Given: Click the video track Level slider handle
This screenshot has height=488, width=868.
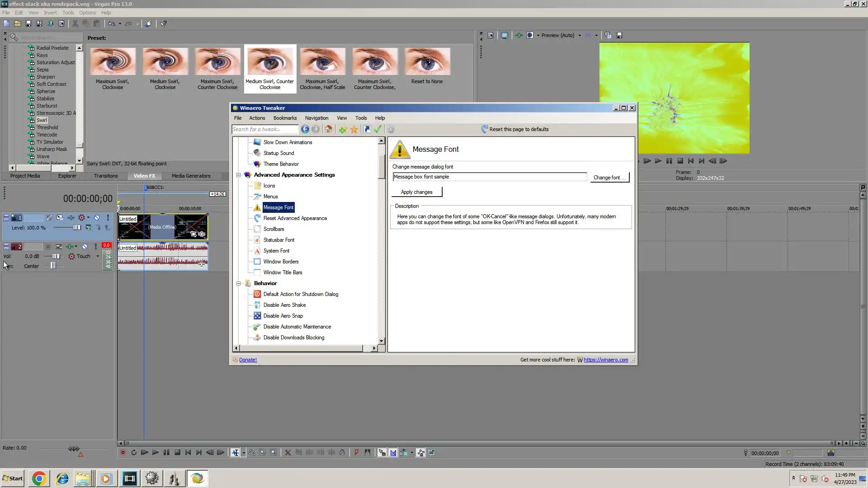Looking at the screenshot, I should (77, 228).
